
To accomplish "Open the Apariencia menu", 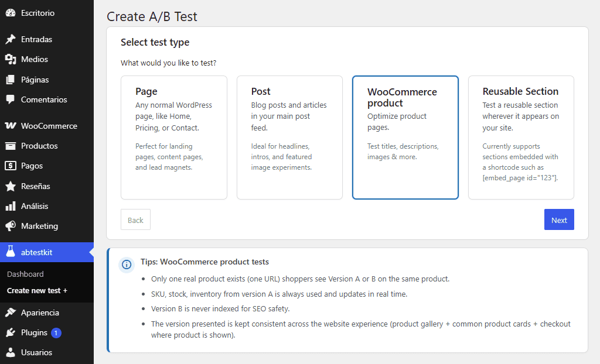I will pos(47,313).
